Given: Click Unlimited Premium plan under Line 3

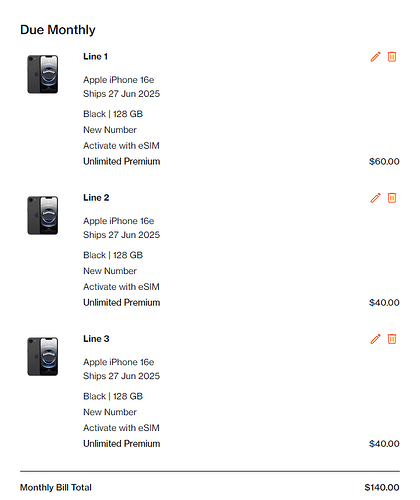Looking at the screenshot, I should 122,444.
